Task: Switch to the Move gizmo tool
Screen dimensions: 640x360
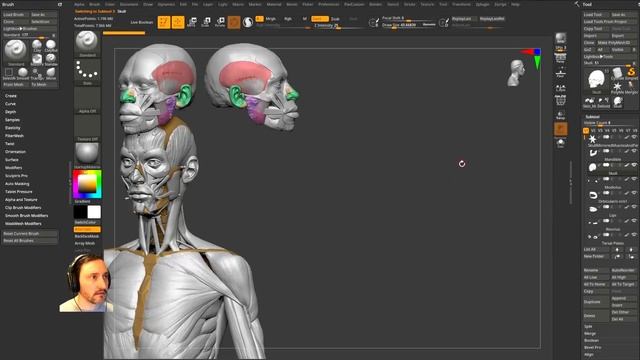Action: (x=191, y=22)
